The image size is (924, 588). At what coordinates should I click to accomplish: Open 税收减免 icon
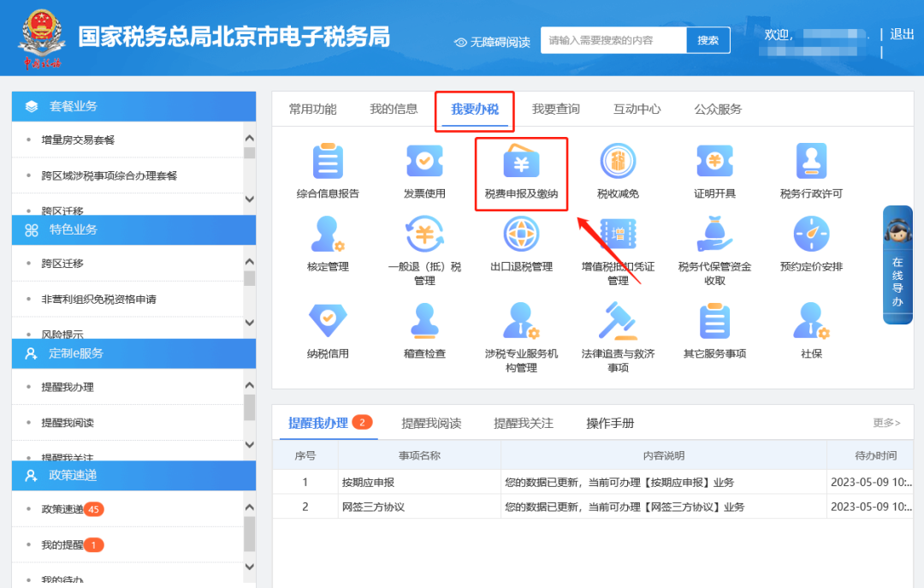tap(618, 161)
